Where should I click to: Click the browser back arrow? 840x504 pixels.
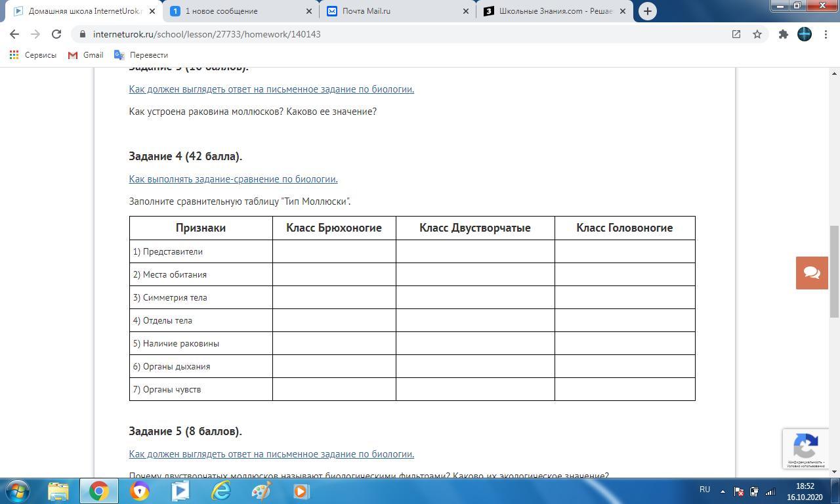14,34
